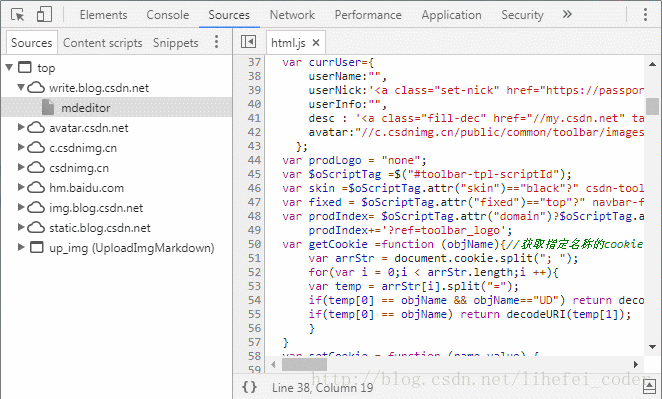
Task: Click the drawer icon in status bar corner
Action: point(649,386)
